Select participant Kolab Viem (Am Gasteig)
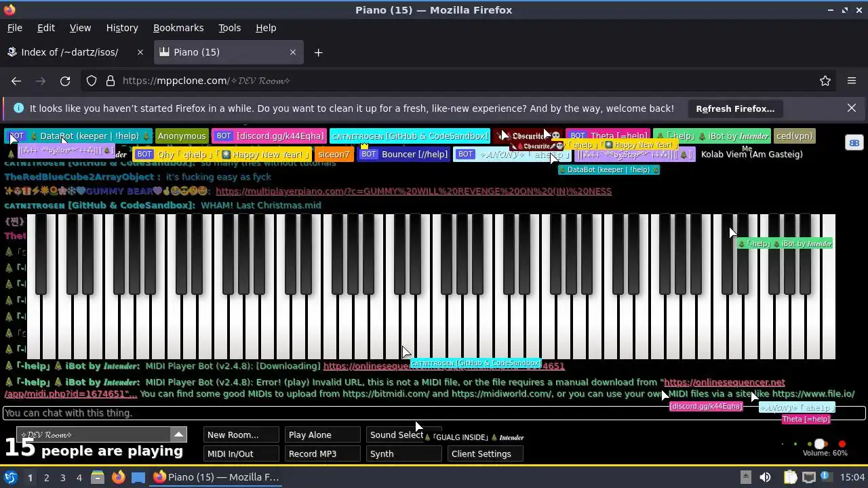 click(x=751, y=155)
